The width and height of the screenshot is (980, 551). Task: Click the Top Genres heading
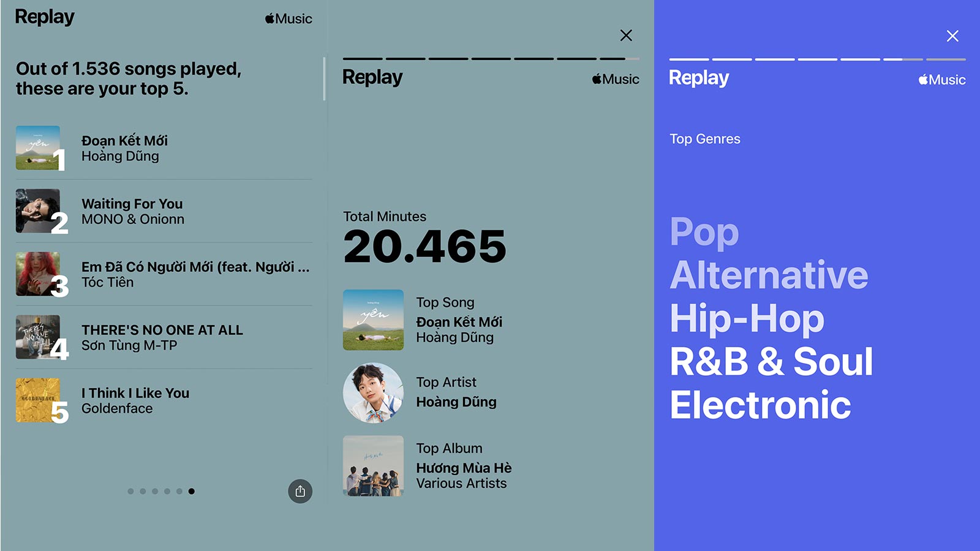[x=705, y=139]
